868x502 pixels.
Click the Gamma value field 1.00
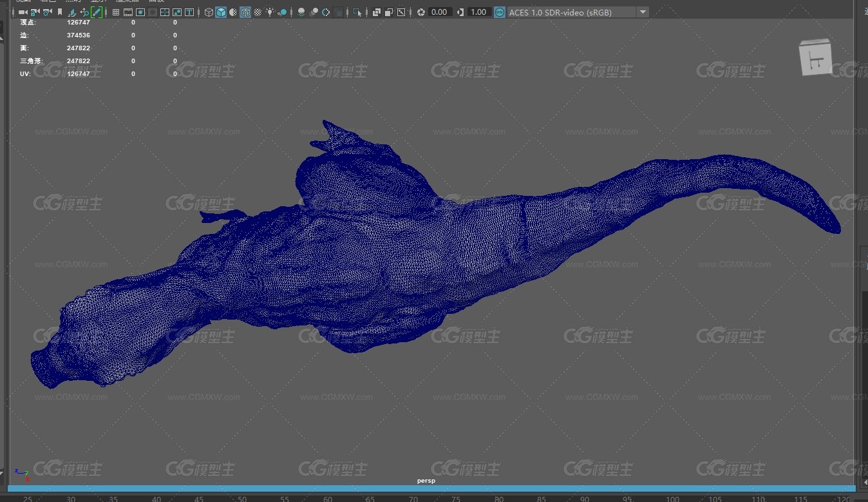click(478, 12)
